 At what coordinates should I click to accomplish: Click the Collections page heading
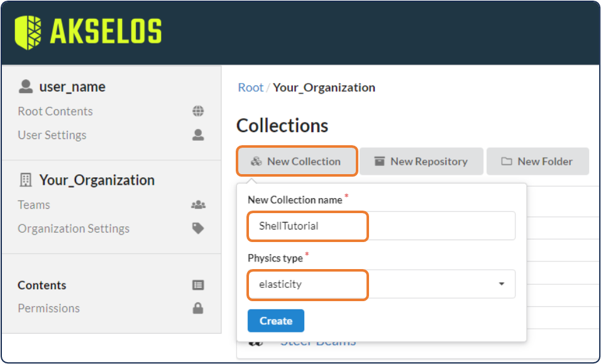(282, 126)
